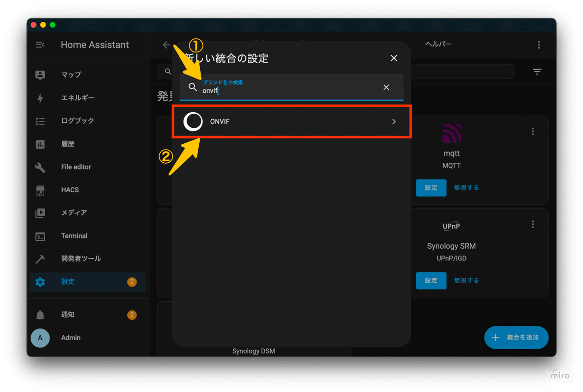
Task: Click the 履歴 chart icon
Action: [40, 144]
